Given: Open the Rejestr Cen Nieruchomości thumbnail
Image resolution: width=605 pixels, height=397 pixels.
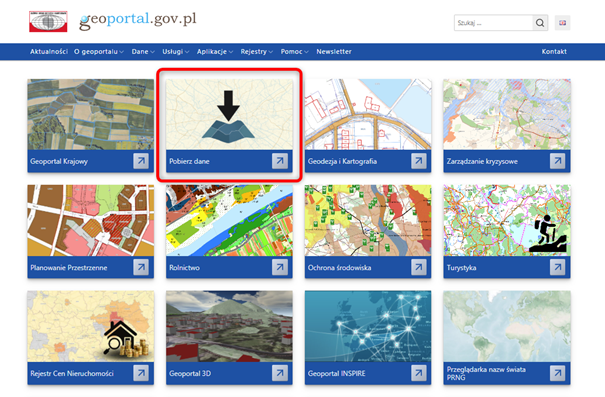Looking at the screenshot, I should click(91, 326).
